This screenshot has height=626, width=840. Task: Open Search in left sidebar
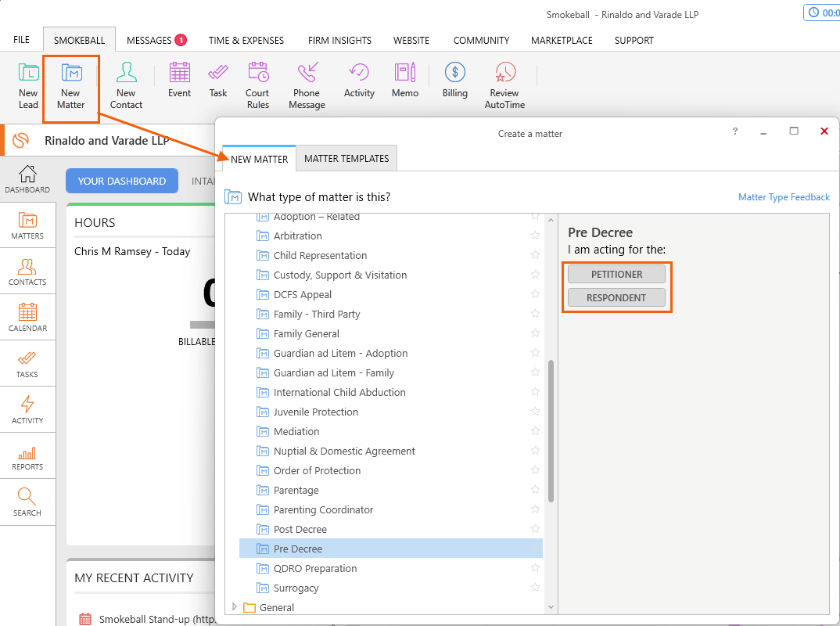pyautogui.click(x=27, y=502)
